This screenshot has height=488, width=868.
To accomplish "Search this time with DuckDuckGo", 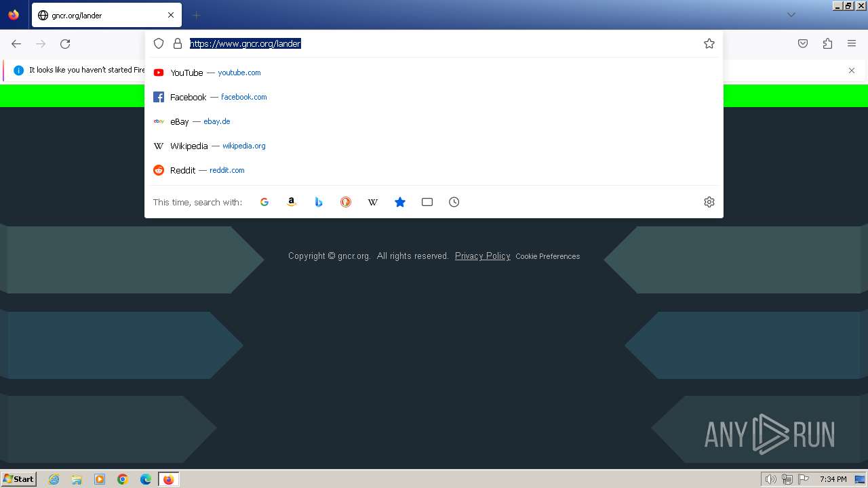I will pos(346,202).
